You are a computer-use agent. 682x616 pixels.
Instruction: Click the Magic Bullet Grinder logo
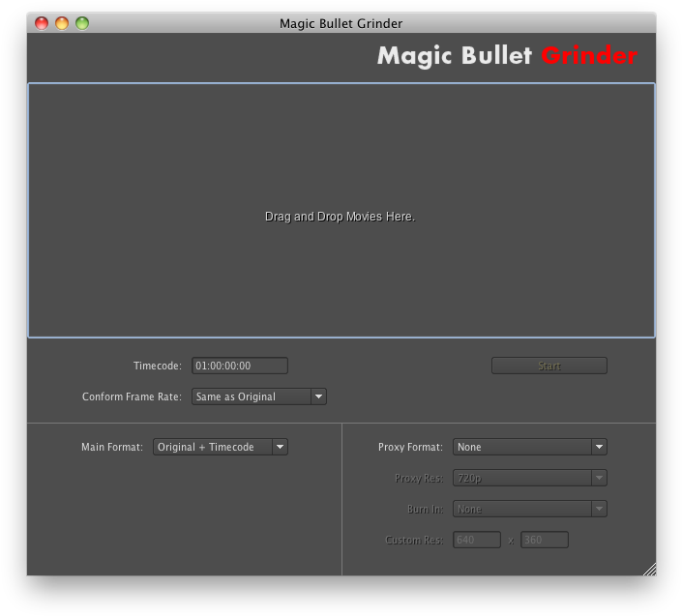pyautogui.click(x=507, y=56)
